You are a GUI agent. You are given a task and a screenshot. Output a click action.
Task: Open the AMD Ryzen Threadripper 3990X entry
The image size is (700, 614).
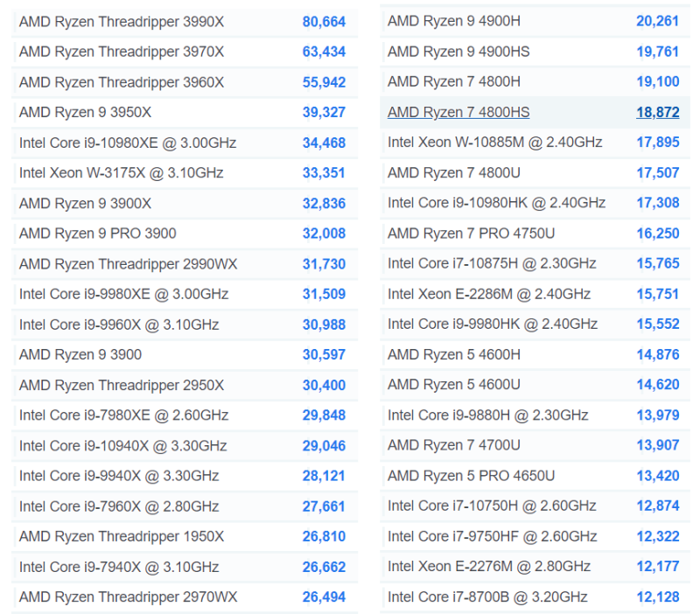pos(122,22)
